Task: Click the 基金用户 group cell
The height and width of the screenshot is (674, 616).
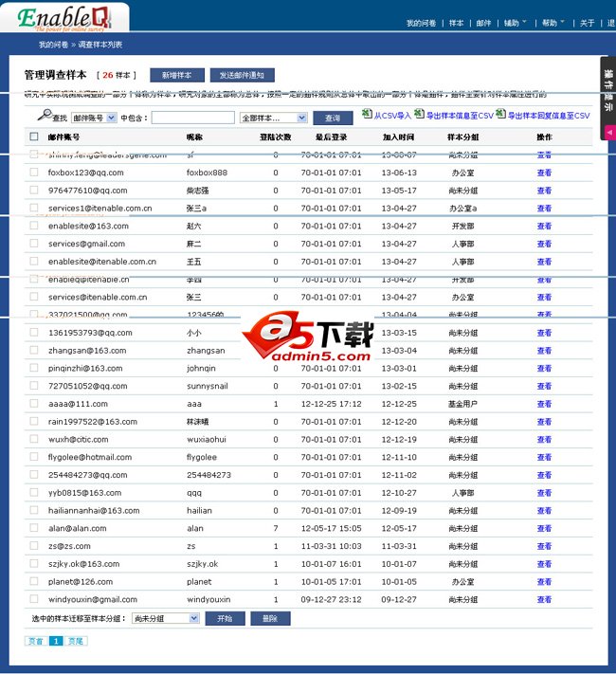Action: 463,404
